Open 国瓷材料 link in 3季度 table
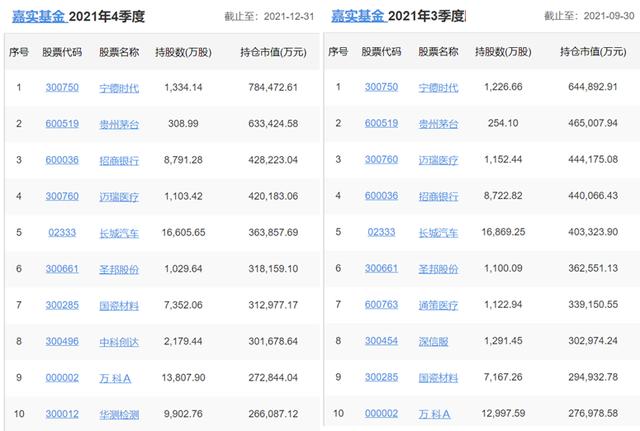The height and width of the screenshot is (431, 640). [x=438, y=378]
